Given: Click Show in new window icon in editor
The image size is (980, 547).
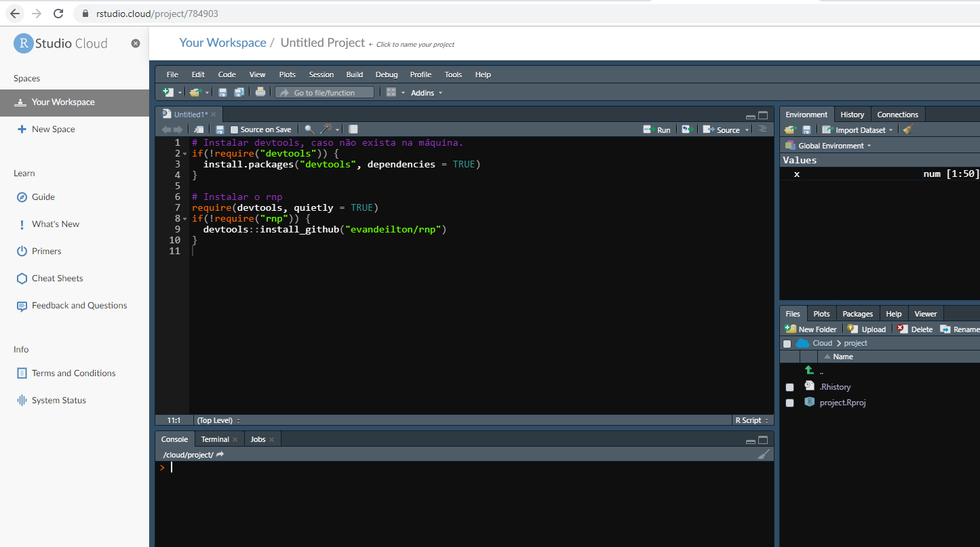Looking at the screenshot, I should pyautogui.click(x=199, y=129).
